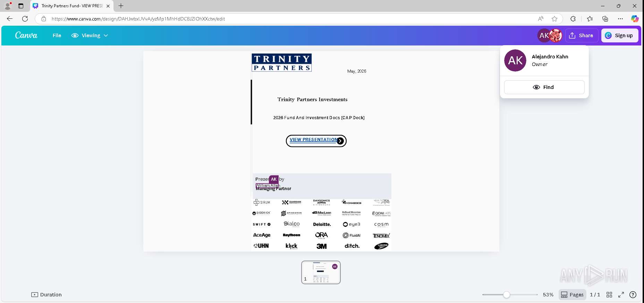This screenshot has height=303, width=644.
Task: Click the Sign up button
Action: [x=620, y=35]
